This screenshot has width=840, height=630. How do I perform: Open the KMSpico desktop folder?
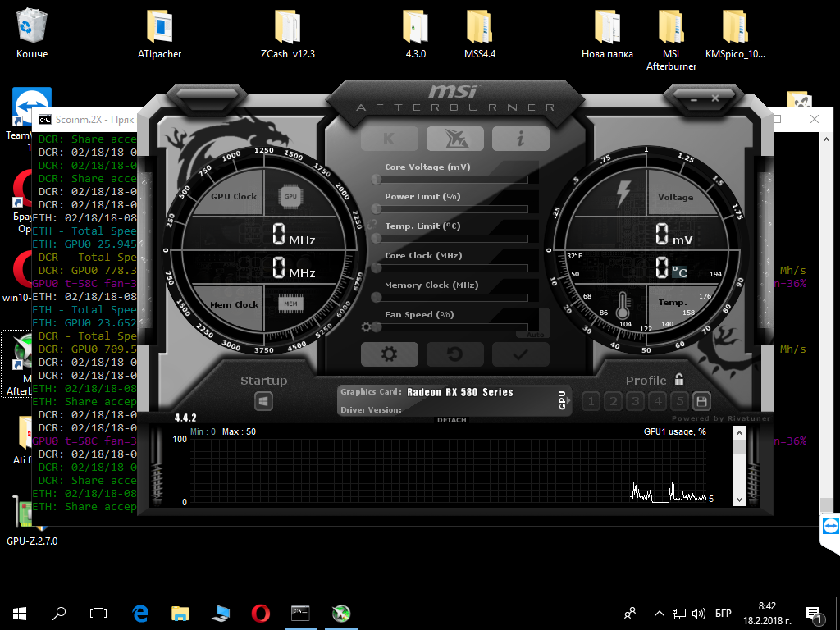click(x=735, y=33)
